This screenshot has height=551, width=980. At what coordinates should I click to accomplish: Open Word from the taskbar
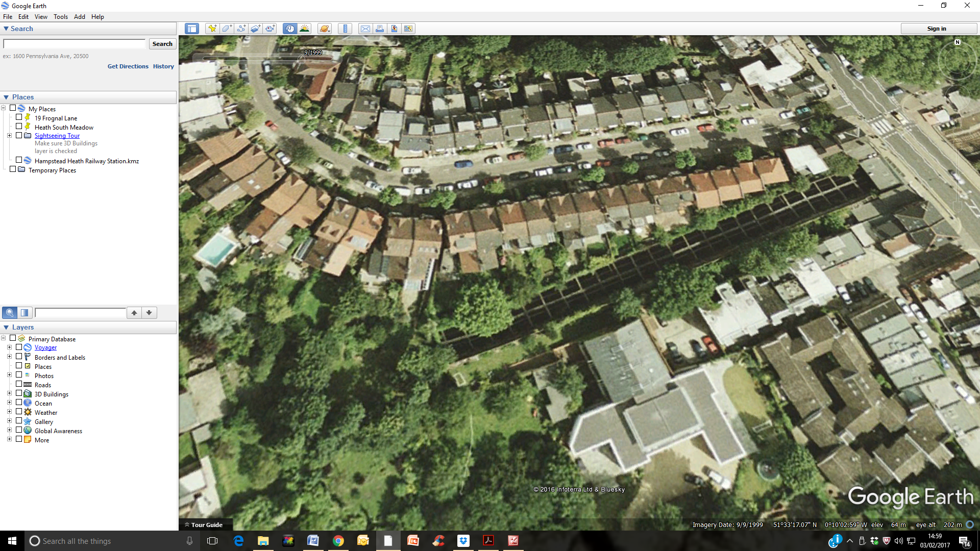pos(313,541)
